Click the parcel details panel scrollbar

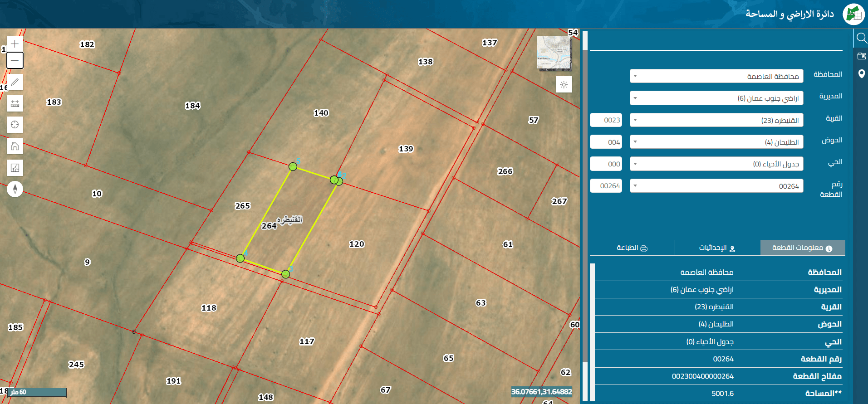592,332
